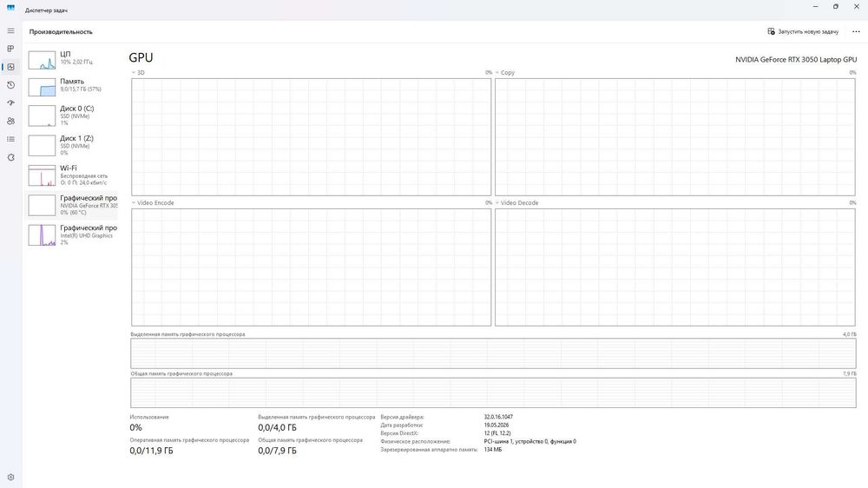868x488 pixels.
Task: Select the Performance page icon
Action: (x=10, y=67)
